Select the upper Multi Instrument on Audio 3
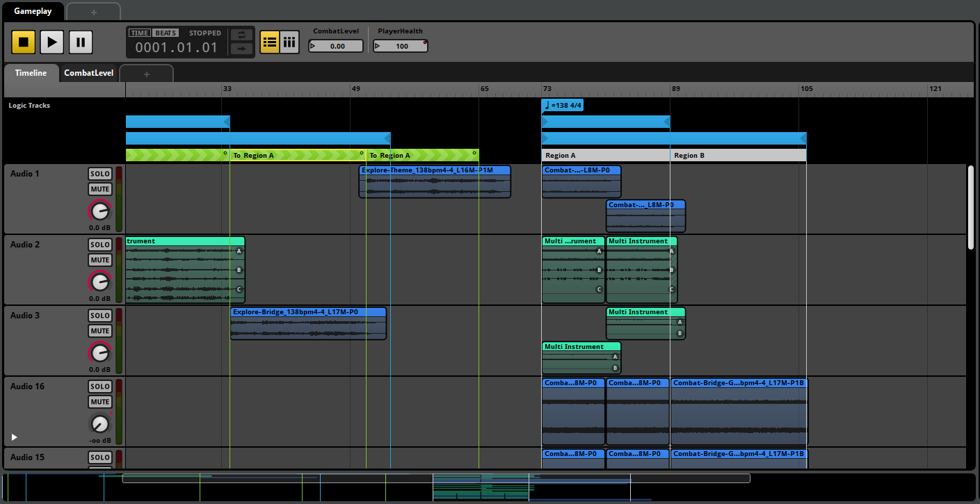Image resolution: width=980 pixels, height=504 pixels. click(645, 323)
